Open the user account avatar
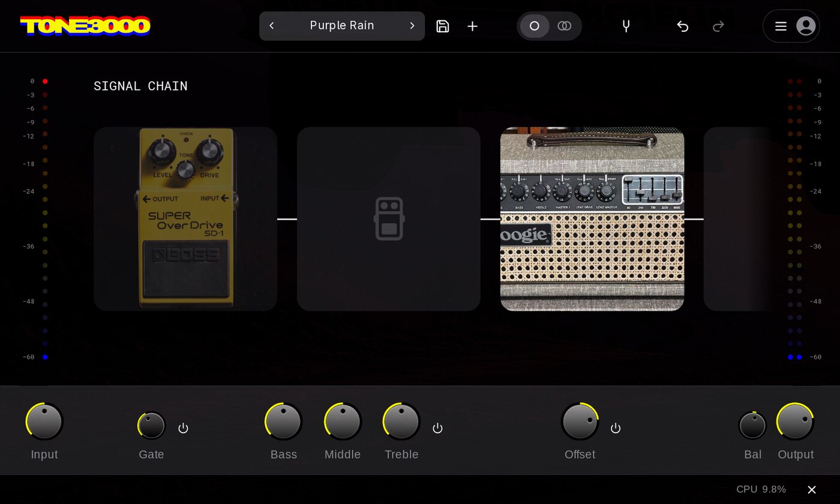The width and height of the screenshot is (840, 504). [x=806, y=26]
